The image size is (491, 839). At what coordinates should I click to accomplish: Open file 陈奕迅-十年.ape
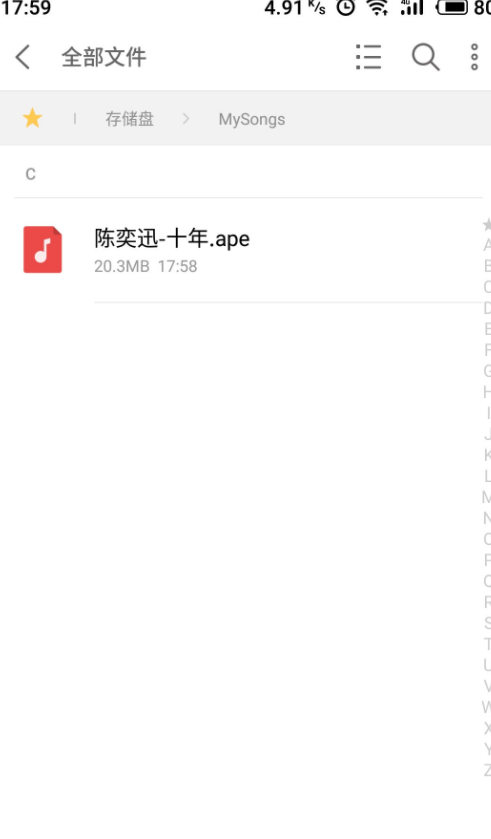click(x=172, y=238)
